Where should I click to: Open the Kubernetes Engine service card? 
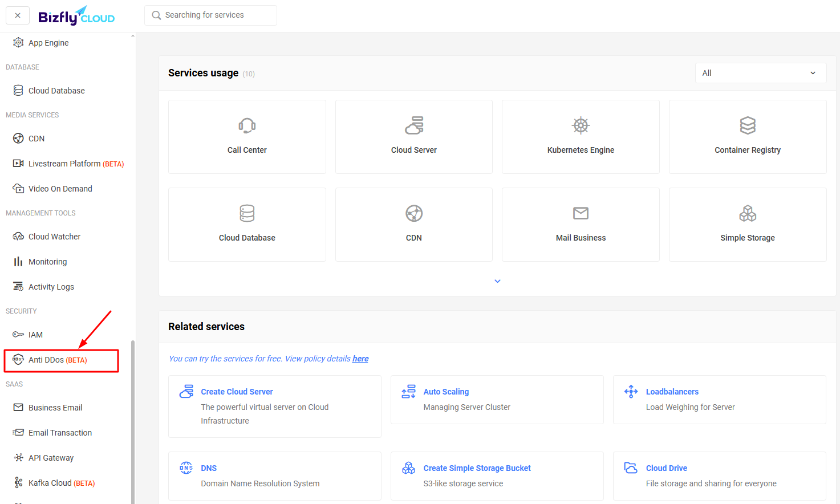581,137
